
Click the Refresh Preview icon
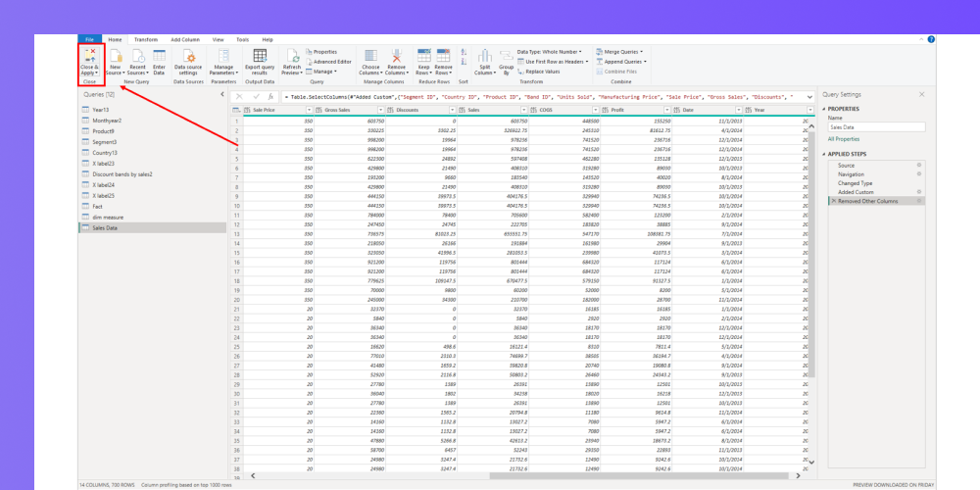292,55
